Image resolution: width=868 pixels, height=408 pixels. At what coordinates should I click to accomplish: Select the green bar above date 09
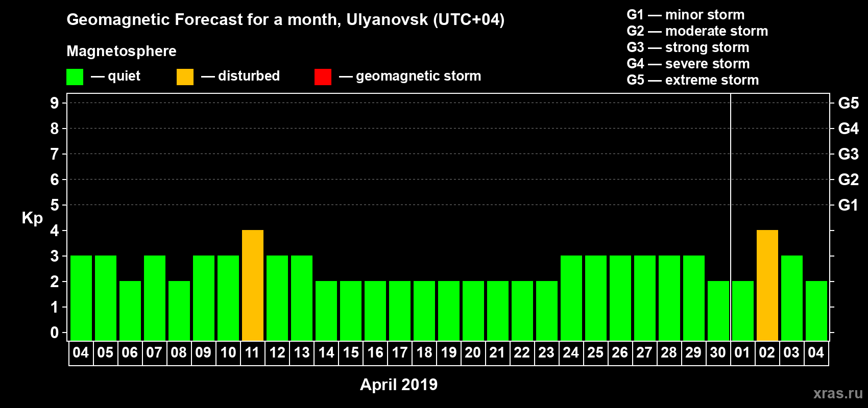point(204,298)
